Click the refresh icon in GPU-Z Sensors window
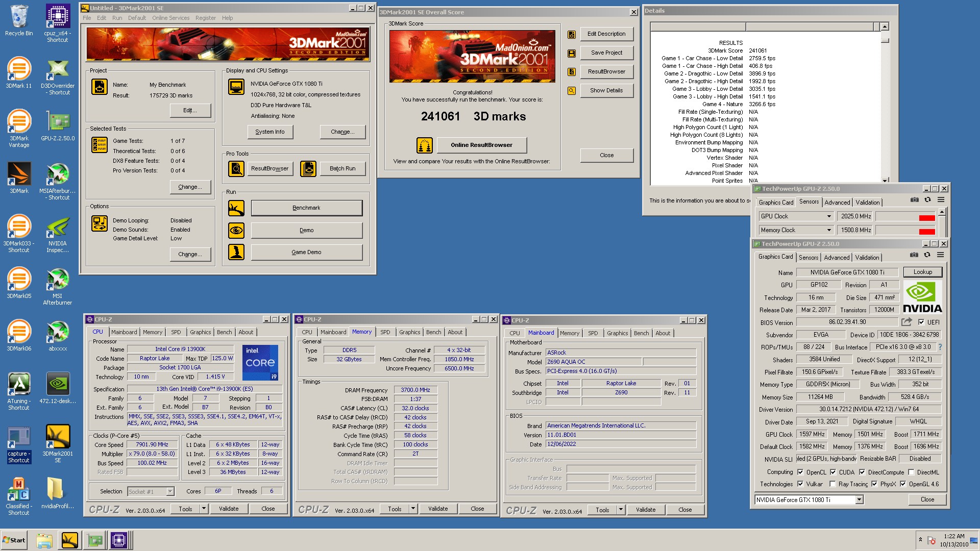The height and width of the screenshot is (551, 980). [928, 199]
